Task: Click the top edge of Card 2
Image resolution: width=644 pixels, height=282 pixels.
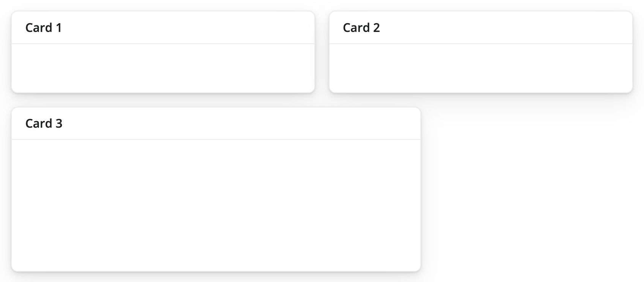Action: point(480,12)
